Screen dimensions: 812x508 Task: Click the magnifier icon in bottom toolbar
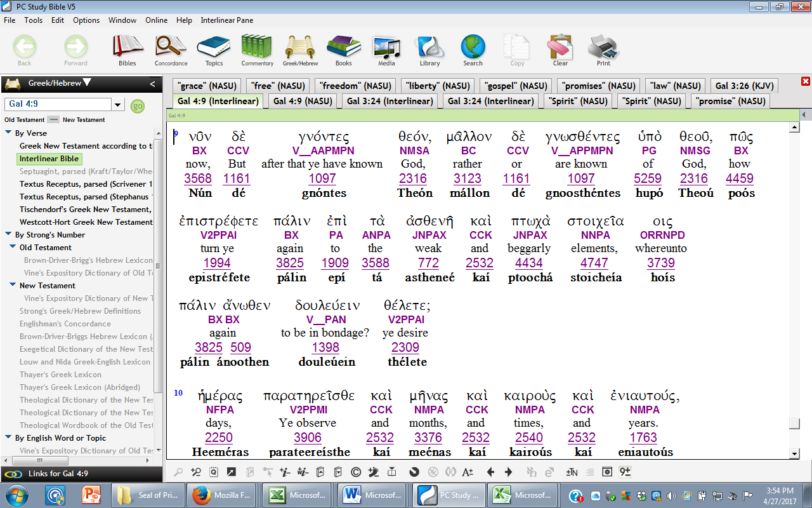[179, 472]
